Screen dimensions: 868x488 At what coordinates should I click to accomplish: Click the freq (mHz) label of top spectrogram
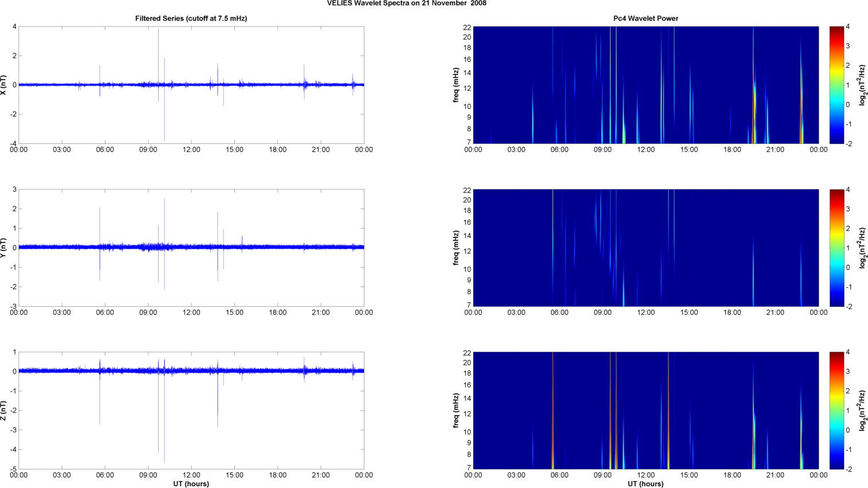[456, 85]
